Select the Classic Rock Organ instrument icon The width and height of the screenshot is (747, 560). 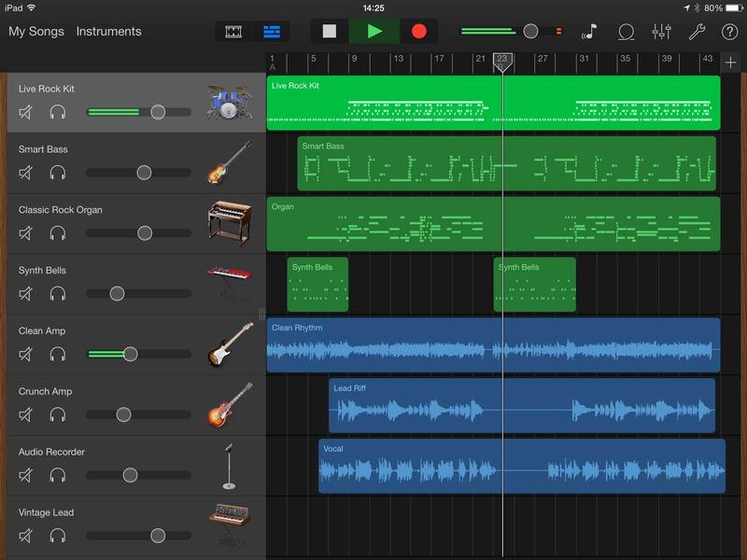point(229,223)
